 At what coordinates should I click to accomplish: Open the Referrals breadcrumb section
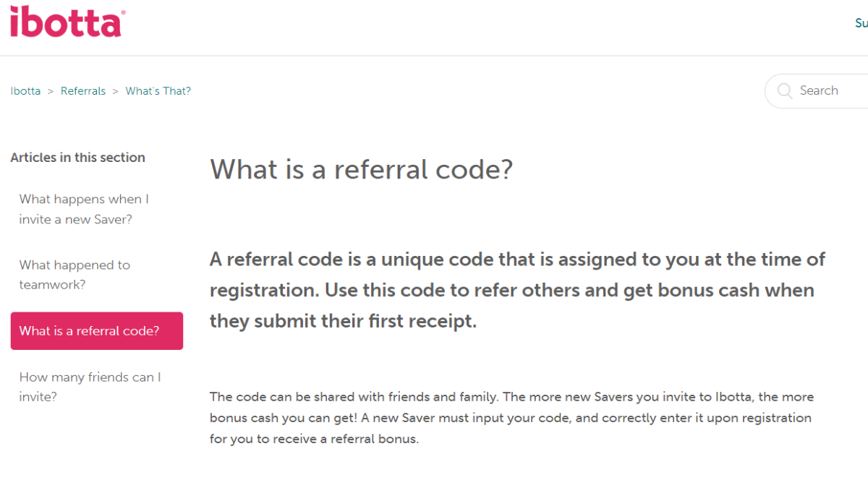click(82, 90)
